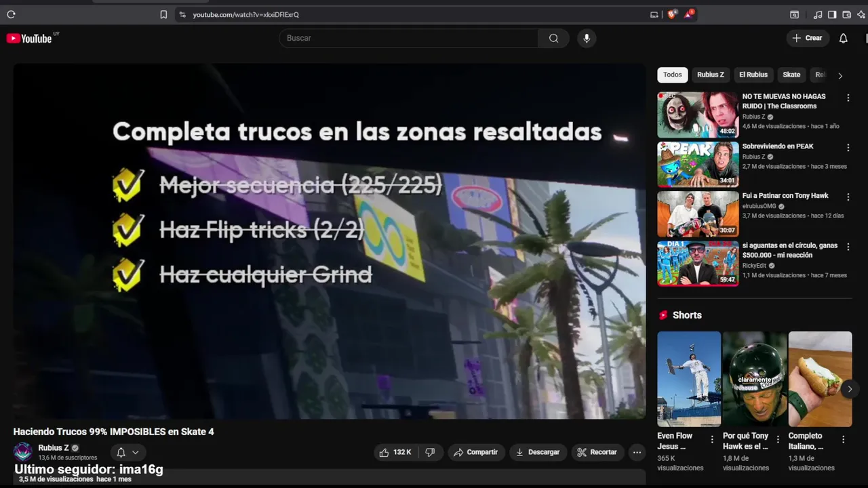Go to YouTube home via logo
The height and width of the screenshot is (488, 868).
click(29, 39)
